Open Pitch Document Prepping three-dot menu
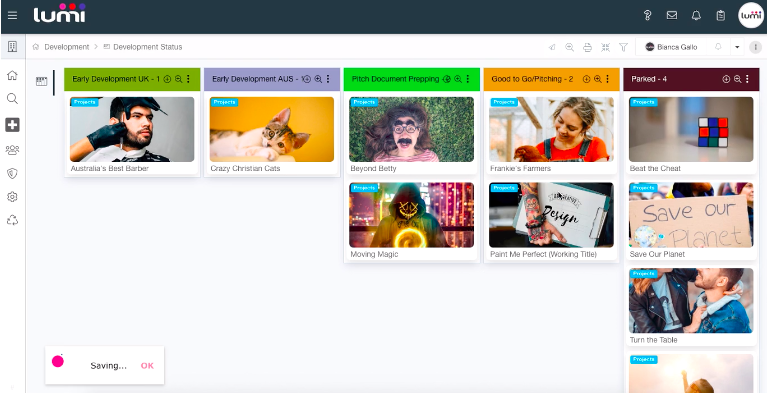Screen dimensions: 768x404 click(468, 79)
